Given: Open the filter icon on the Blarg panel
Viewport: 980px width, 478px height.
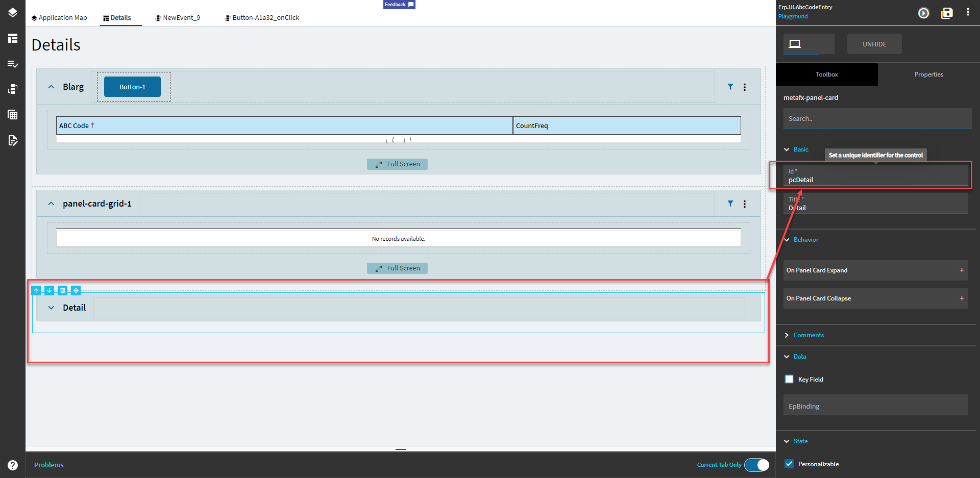Looking at the screenshot, I should [x=730, y=87].
